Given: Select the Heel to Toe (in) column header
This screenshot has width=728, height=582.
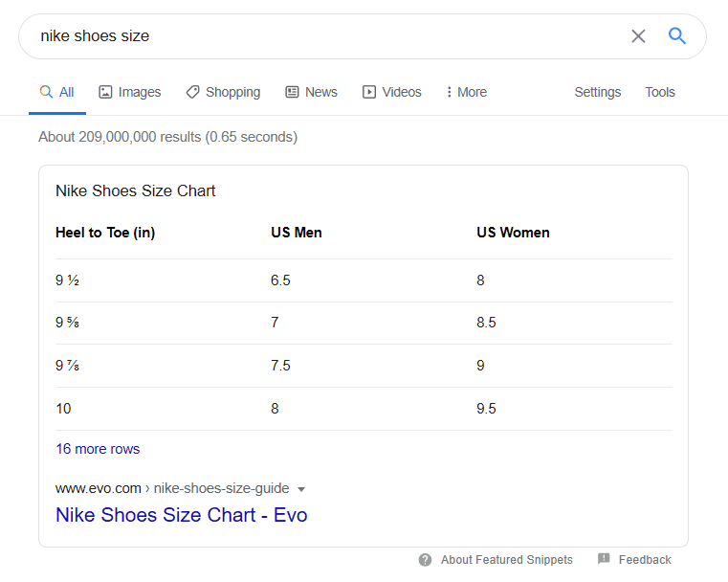Looking at the screenshot, I should [105, 233].
